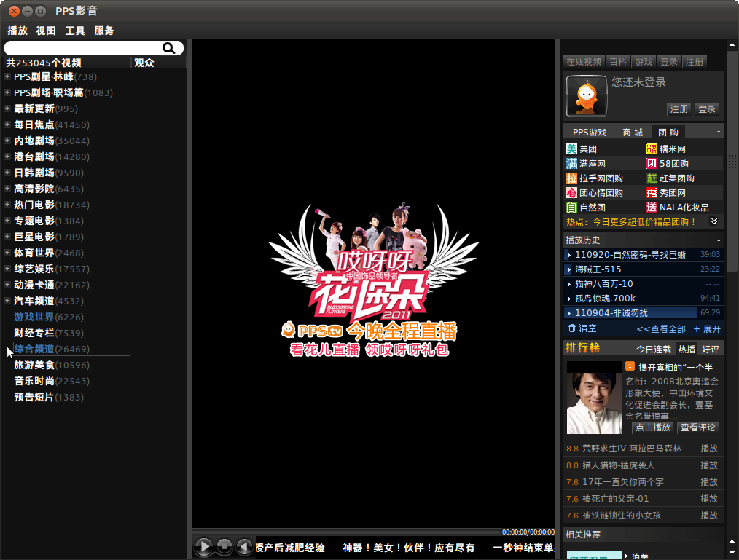Image resolution: width=739 pixels, height=560 pixels.
Task: Expand 内地剧场 category
Action: pyautogui.click(x=7, y=141)
